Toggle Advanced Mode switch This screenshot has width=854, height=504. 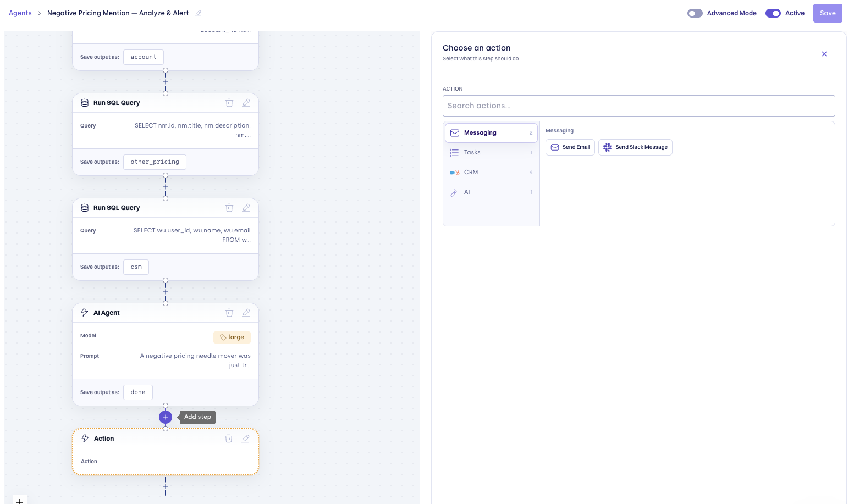(x=695, y=13)
